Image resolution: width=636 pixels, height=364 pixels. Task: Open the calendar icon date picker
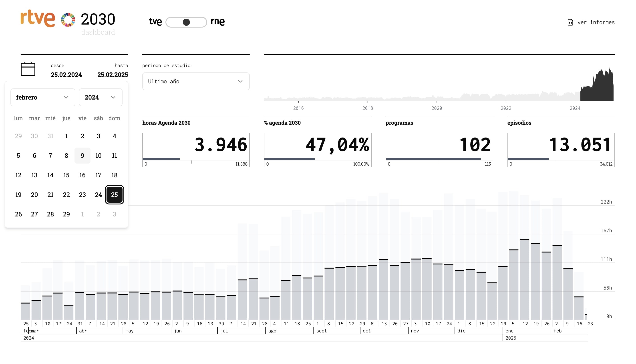tap(28, 69)
